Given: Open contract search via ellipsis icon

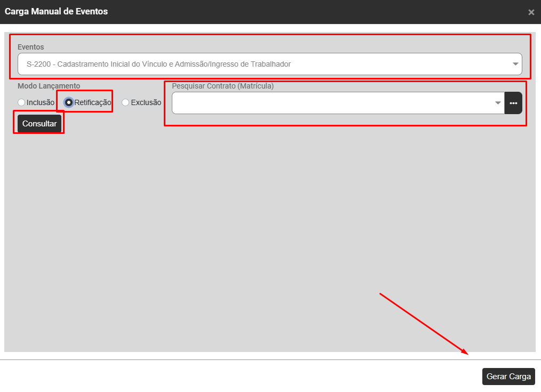Looking at the screenshot, I should (513, 103).
